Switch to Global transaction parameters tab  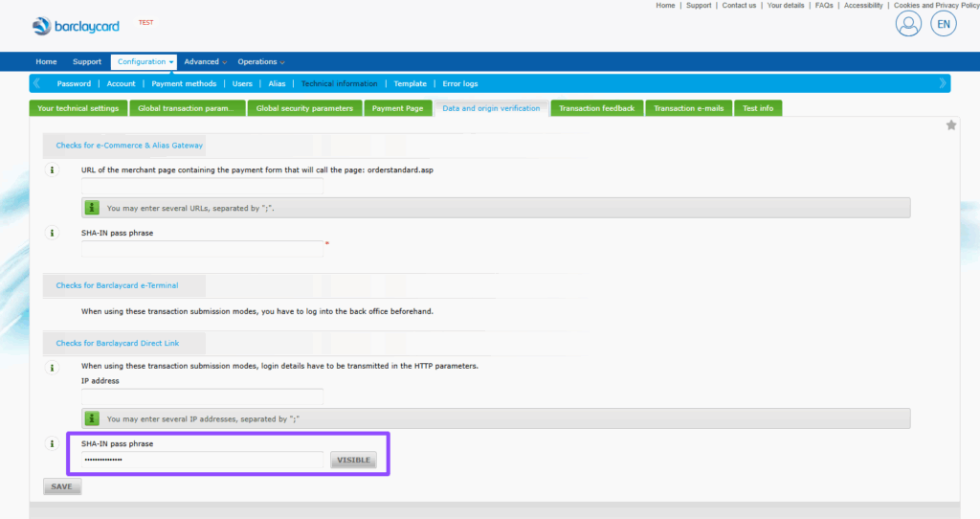coord(188,108)
